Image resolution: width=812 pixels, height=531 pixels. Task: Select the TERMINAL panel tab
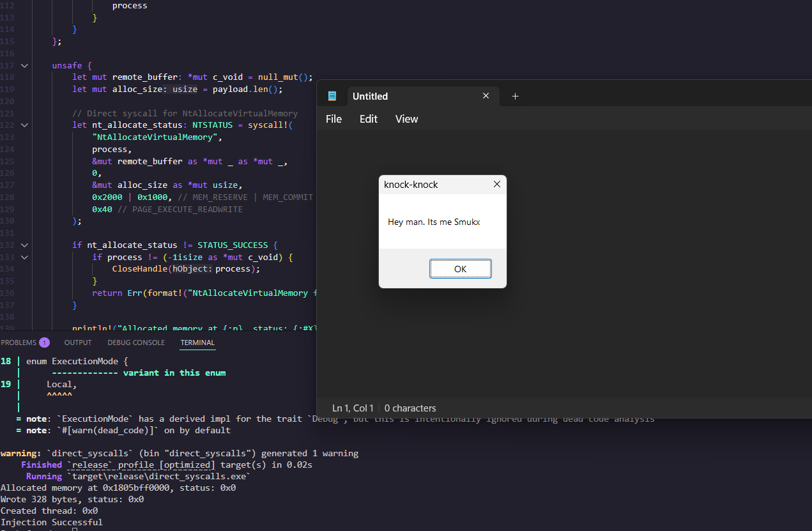[x=197, y=342]
